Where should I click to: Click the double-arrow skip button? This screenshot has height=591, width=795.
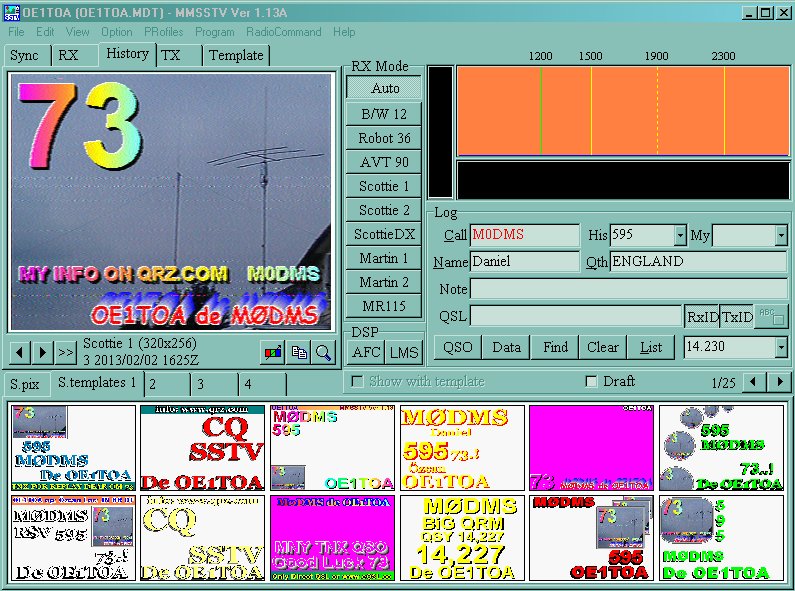click(66, 352)
